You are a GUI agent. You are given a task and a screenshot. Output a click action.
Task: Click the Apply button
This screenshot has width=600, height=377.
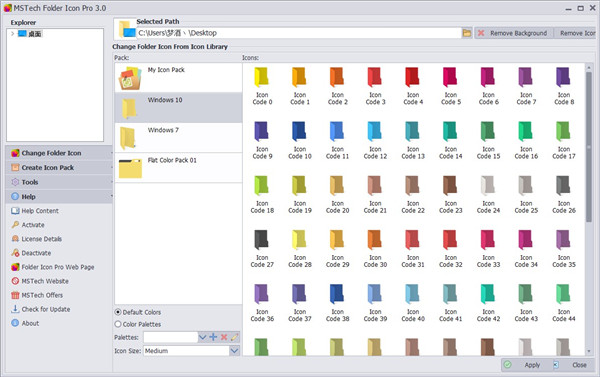point(526,365)
